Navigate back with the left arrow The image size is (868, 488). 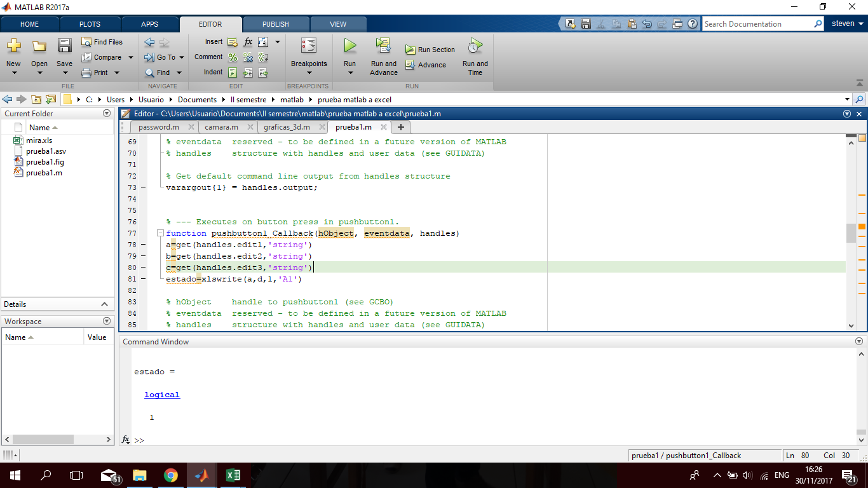click(x=149, y=43)
